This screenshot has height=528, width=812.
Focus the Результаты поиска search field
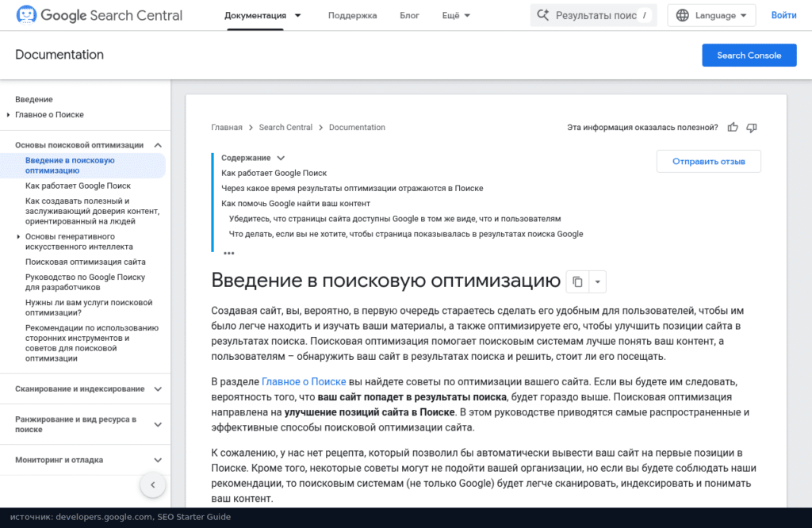[x=593, y=15]
